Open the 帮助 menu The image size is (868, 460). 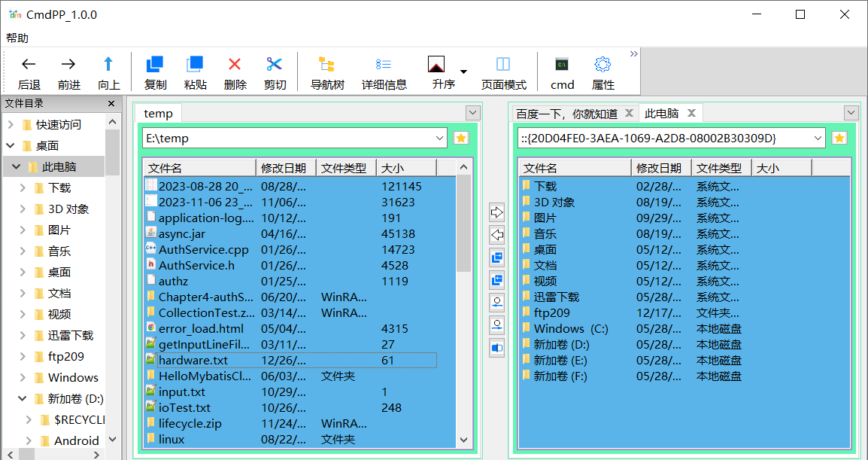pyautogui.click(x=17, y=38)
